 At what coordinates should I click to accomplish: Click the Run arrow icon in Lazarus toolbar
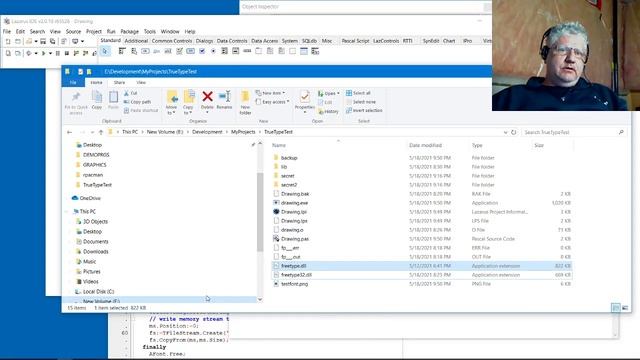[43, 53]
